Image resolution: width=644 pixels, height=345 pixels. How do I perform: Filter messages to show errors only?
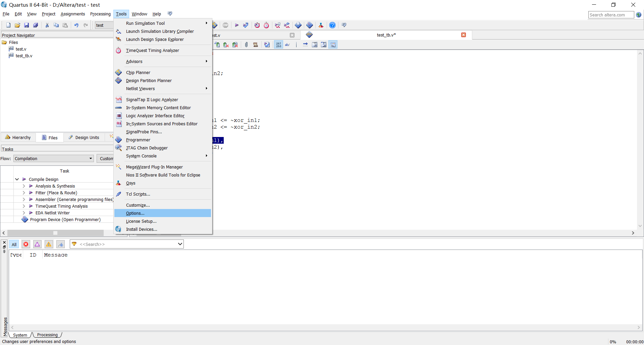coord(26,244)
